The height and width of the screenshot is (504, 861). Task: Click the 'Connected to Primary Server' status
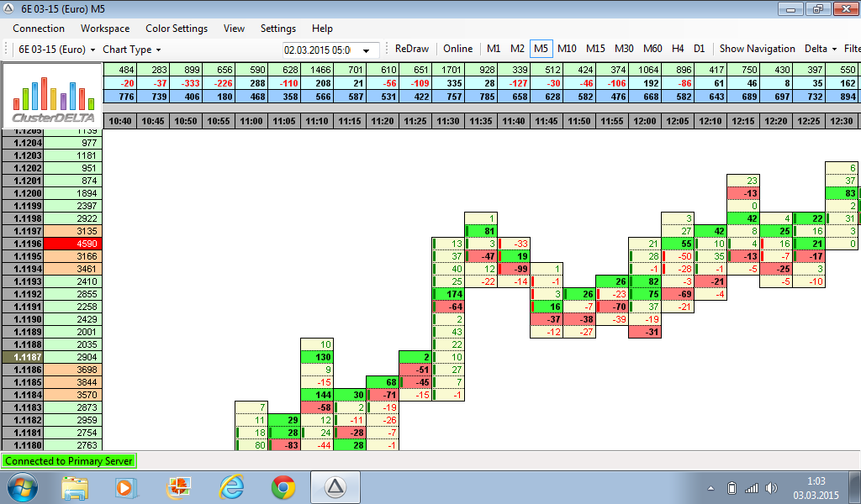point(69,460)
